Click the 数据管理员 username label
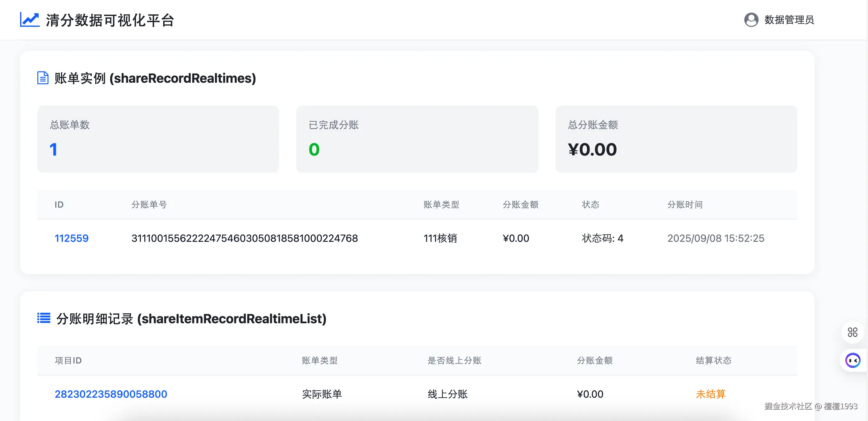The height and width of the screenshot is (421, 868). coord(789,20)
